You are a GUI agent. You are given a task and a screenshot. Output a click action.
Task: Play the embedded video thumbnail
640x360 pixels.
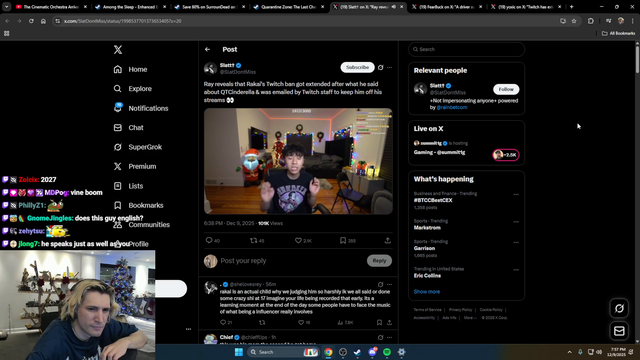(298, 161)
